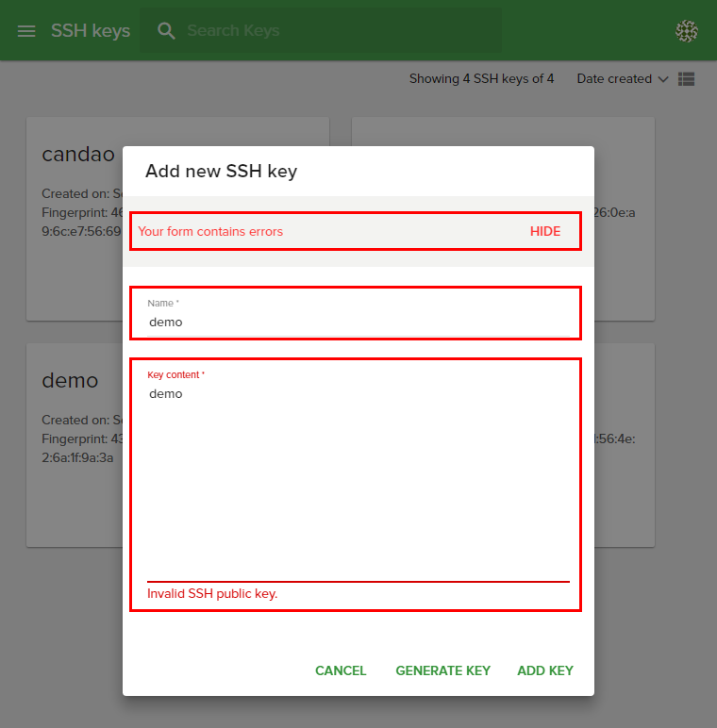The image size is (717, 728).
Task: Submit with the Add Key button
Action: point(545,670)
